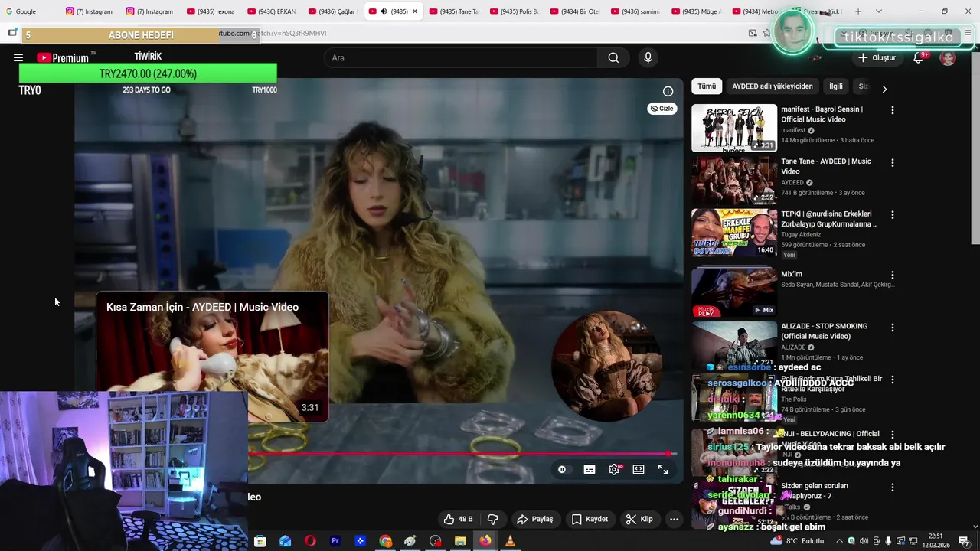Switch to the (9436) ERKAN browser tab
Viewport: 980px width, 551px height.
(273, 11)
